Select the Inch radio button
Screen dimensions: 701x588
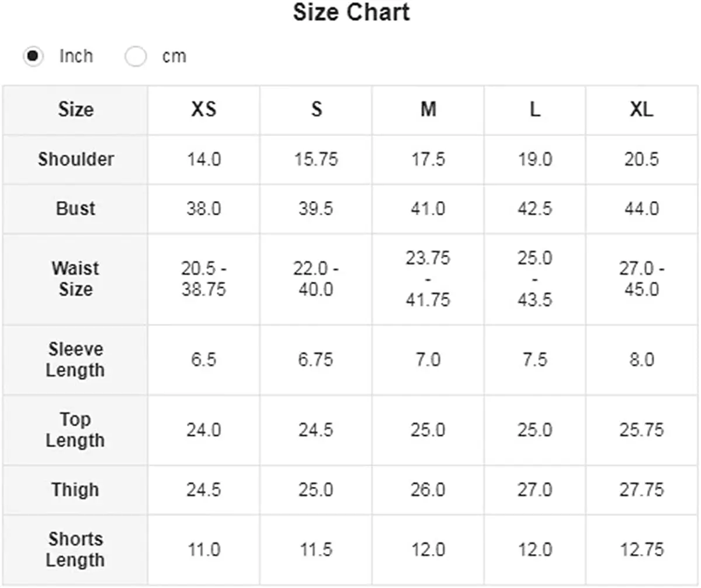pos(33,57)
